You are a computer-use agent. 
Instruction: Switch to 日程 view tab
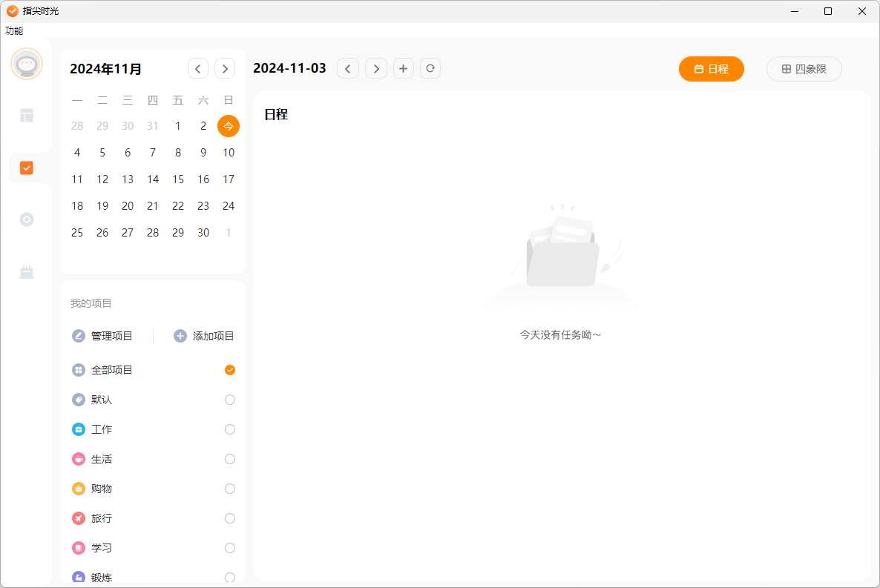tap(711, 69)
